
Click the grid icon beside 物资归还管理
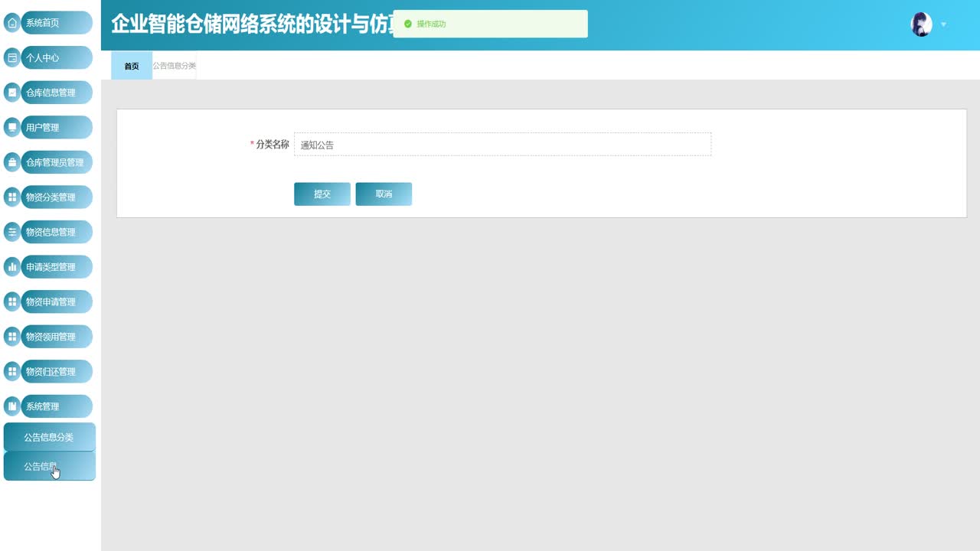click(12, 371)
